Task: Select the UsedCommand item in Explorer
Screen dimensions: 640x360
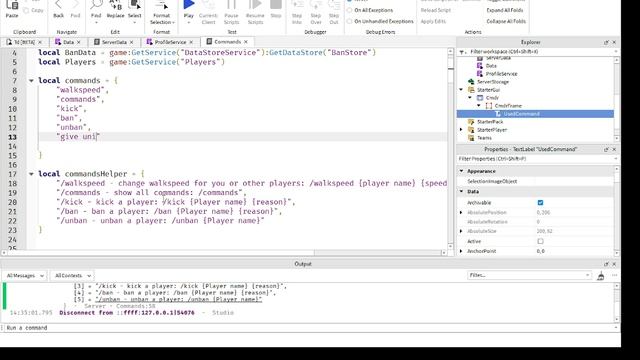Action: point(535,114)
